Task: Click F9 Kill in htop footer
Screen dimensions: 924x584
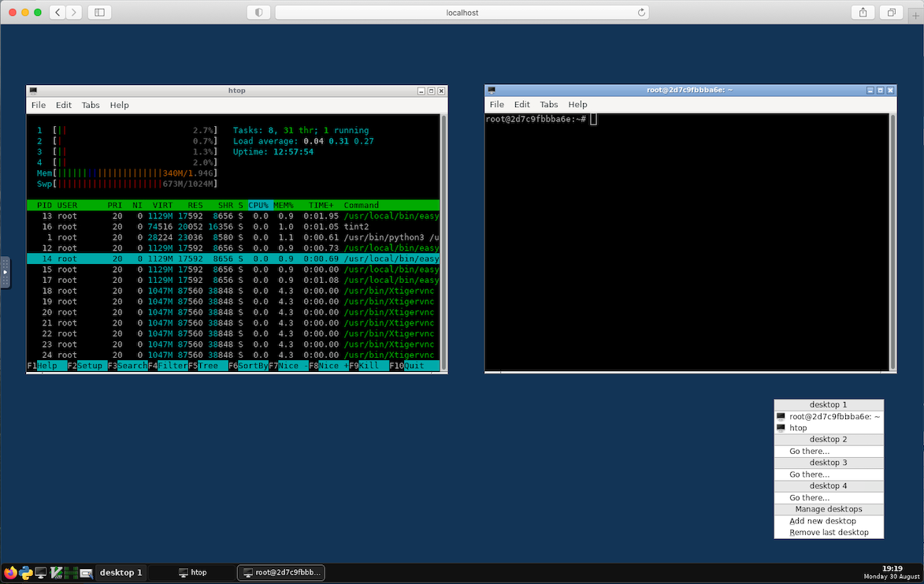Action: coord(369,366)
